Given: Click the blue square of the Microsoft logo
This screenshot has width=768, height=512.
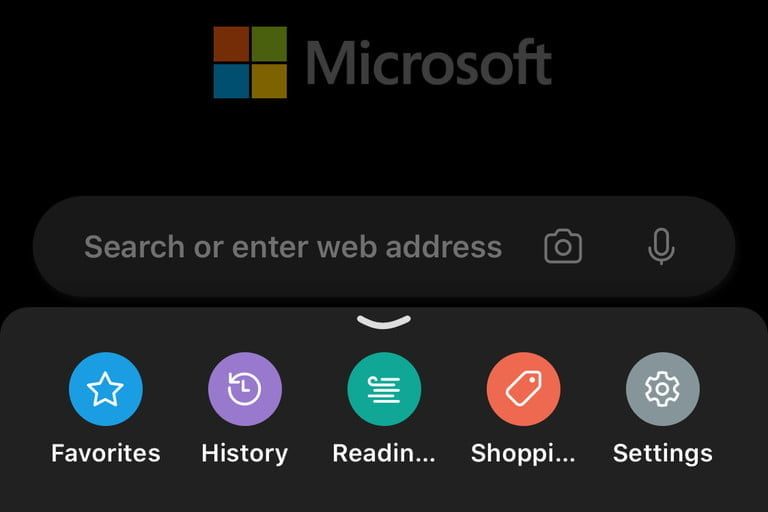Looking at the screenshot, I should [x=231, y=81].
